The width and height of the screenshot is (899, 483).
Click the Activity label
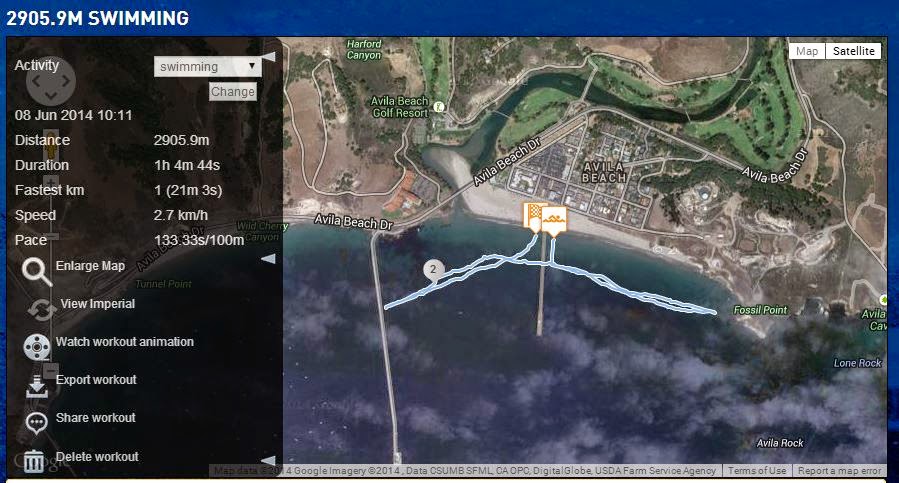pos(37,65)
